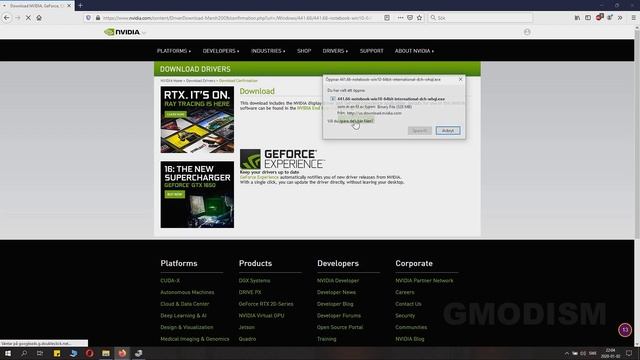Click the browser search box
This screenshot has height=360, width=640.
pyautogui.click(x=480, y=18)
